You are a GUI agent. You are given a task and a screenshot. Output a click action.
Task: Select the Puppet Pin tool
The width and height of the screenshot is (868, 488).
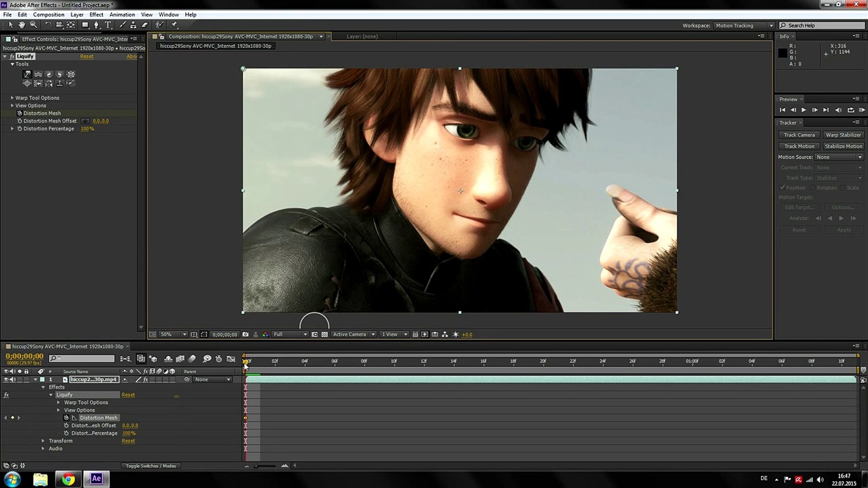click(174, 25)
